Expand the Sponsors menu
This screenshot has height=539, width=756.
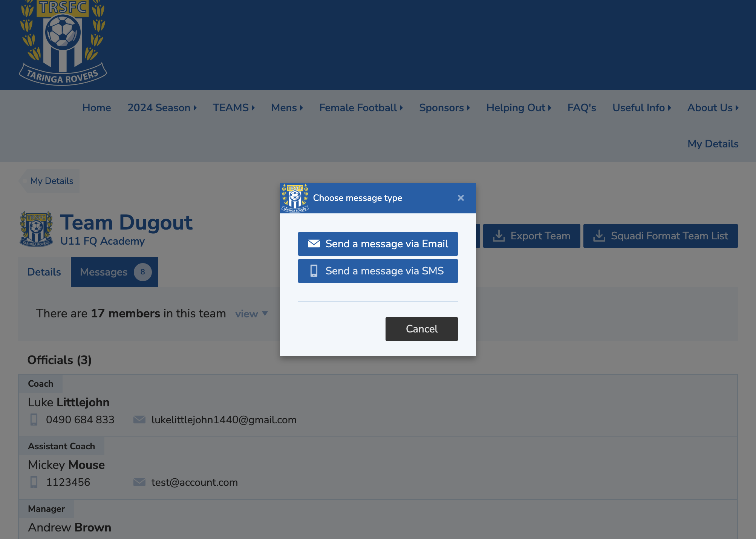[445, 108]
